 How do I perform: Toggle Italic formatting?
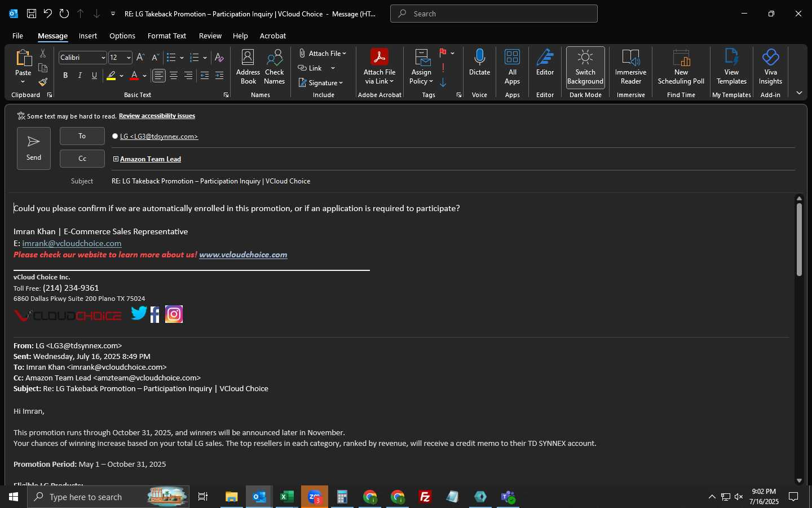80,76
